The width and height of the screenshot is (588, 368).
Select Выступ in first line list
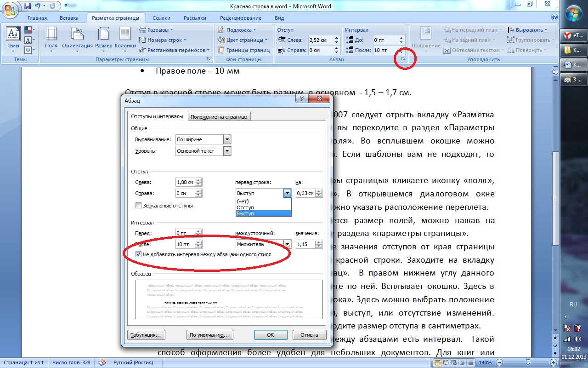[x=263, y=213]
